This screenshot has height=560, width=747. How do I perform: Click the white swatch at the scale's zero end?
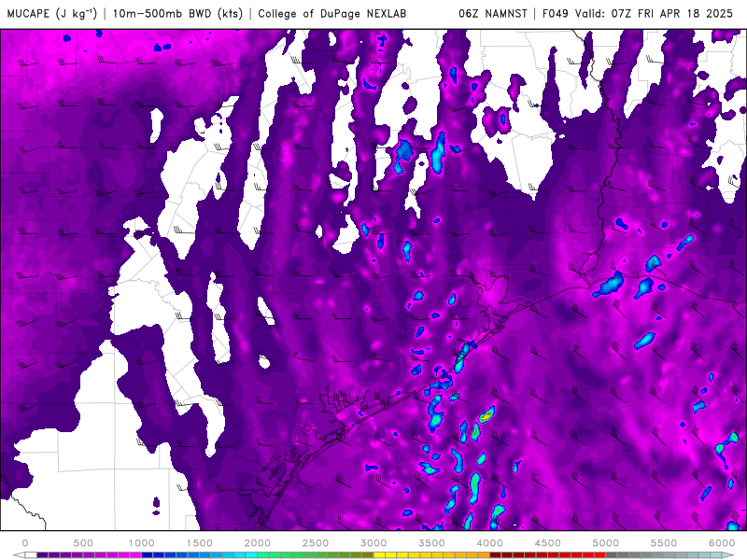31,554
